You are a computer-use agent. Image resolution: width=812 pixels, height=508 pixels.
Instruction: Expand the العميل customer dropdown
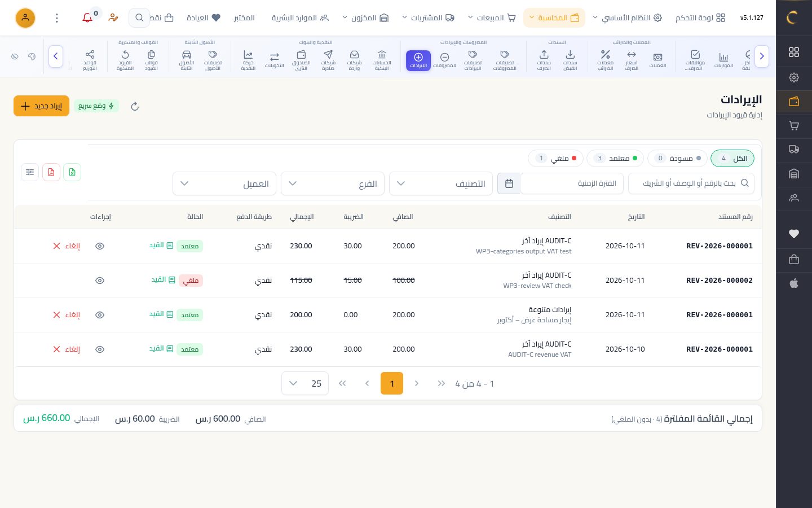(224, 183)
